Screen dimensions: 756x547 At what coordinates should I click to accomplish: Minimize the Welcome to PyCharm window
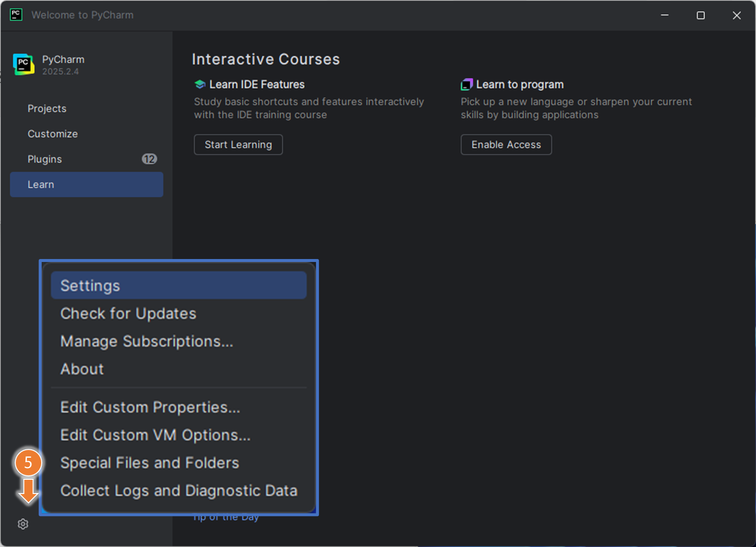point(665,15)
